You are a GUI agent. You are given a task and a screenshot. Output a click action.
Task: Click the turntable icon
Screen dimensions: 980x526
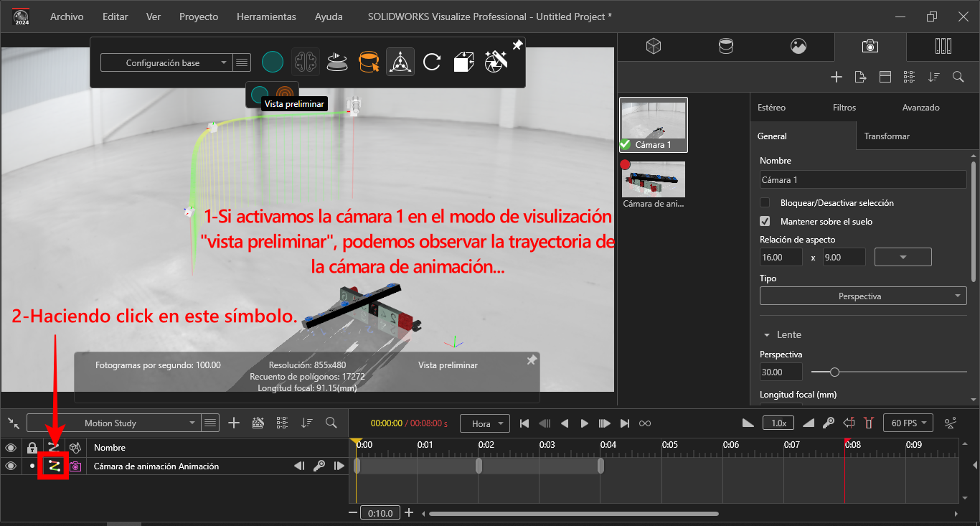(337, 62)
